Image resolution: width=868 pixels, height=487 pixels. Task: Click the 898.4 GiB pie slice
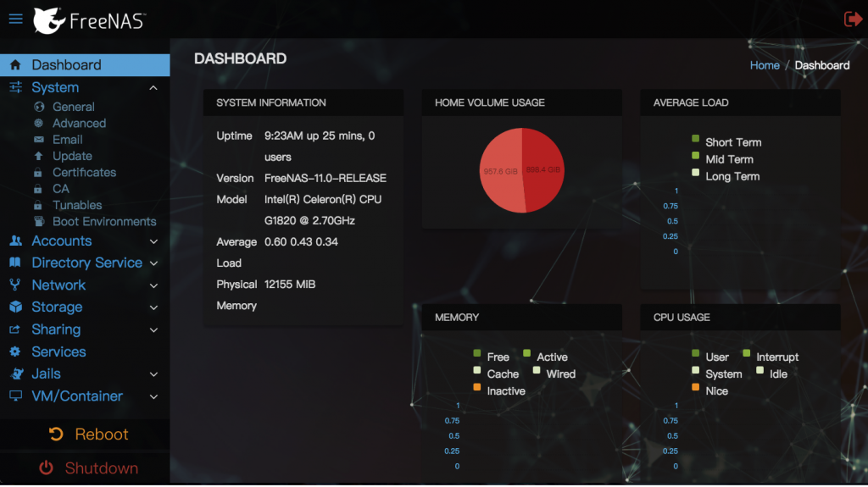pyautogui.click(x=543, y=169)
